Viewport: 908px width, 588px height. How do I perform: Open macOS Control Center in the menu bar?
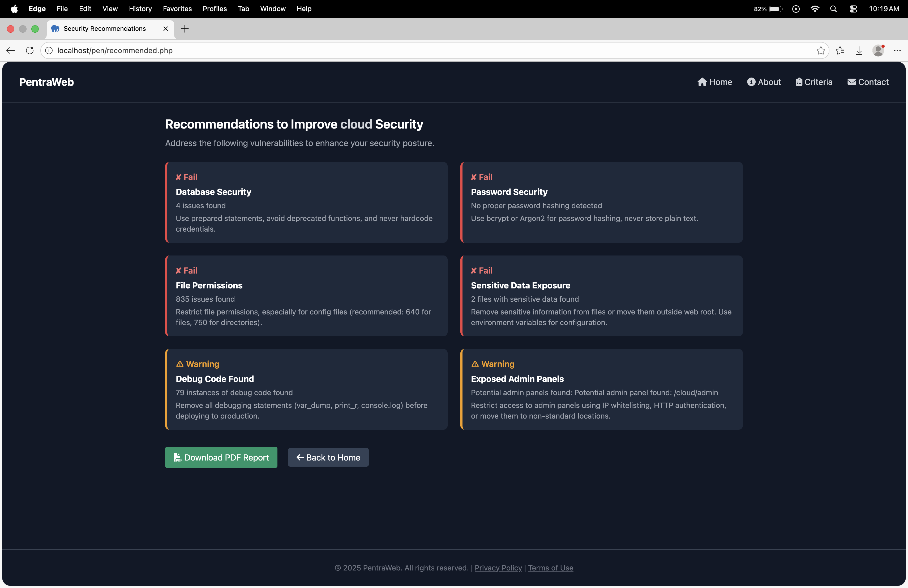[x=853, y=8]
